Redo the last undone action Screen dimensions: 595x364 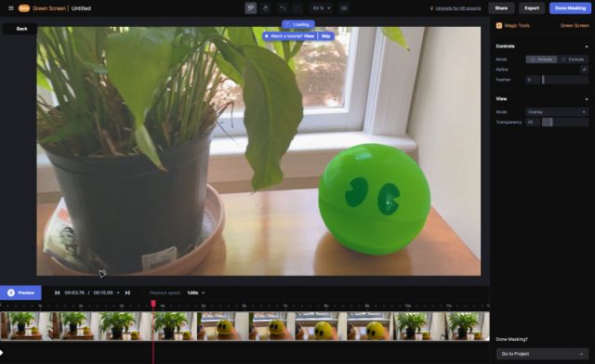pos(297,8)
